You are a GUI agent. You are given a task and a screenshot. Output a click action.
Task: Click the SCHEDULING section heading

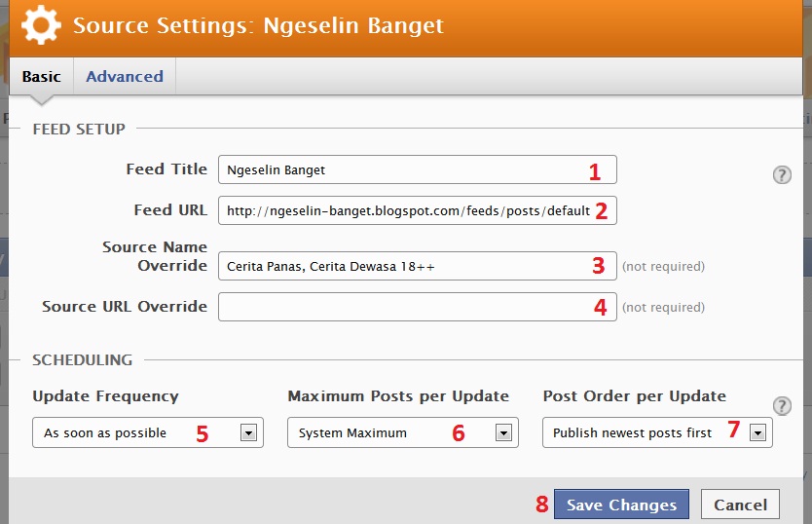click(x=83, y=359)
